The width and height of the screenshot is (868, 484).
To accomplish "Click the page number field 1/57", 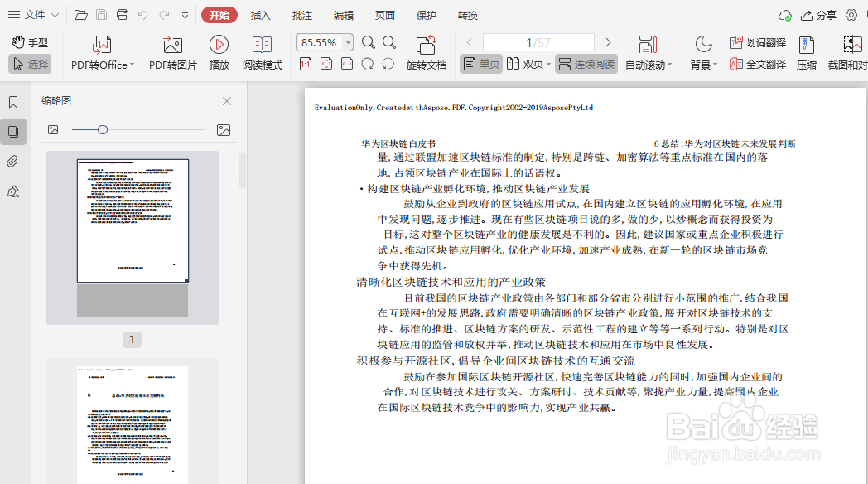I will tap(538, 42).
